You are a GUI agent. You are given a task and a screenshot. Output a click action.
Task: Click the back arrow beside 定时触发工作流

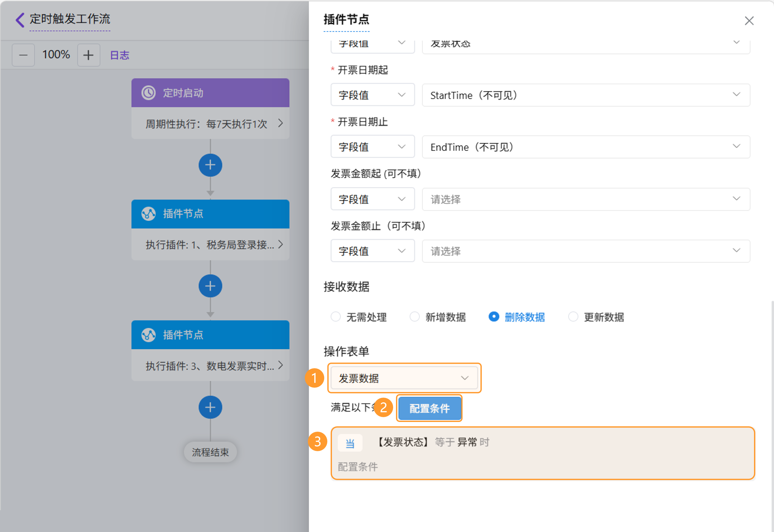click(20, 20)
